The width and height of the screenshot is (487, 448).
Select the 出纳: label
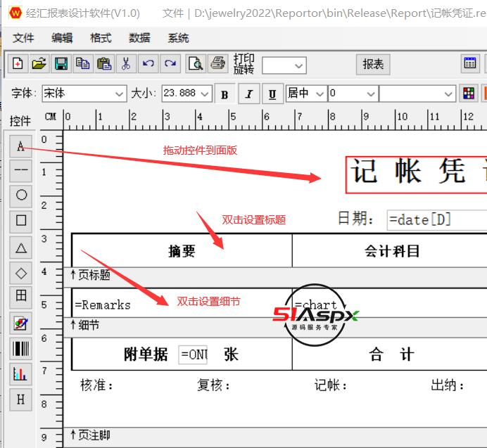[x=448, y=385]
